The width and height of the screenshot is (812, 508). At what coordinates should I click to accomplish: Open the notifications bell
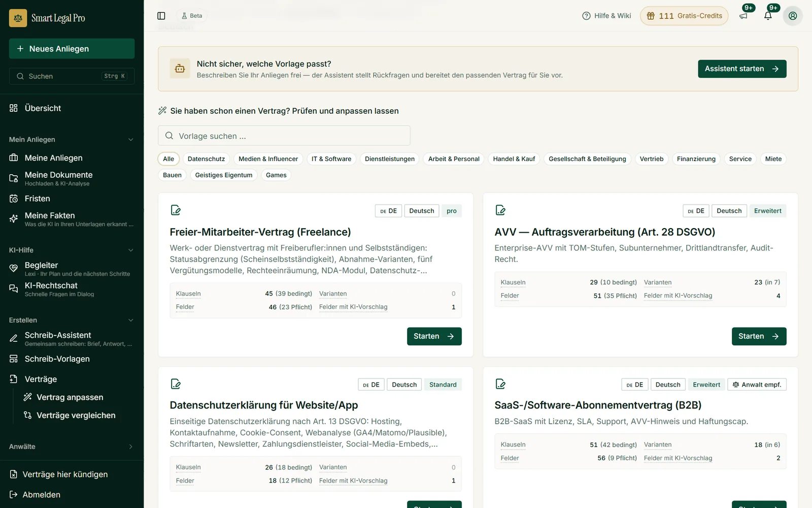click(x=768, y=16)
